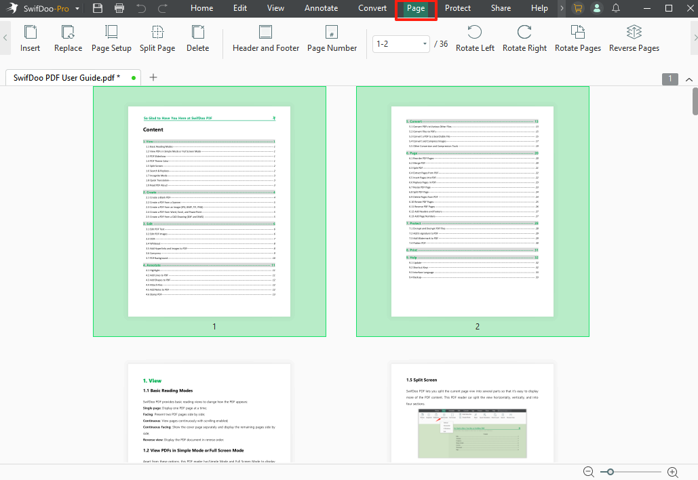
Task: Open the Convert tab
Action: [373, 8]
